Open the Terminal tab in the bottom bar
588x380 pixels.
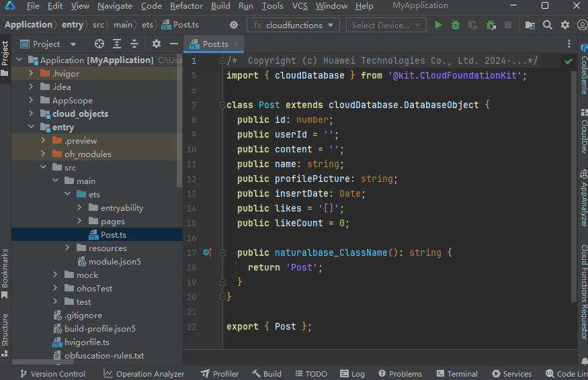457,374
